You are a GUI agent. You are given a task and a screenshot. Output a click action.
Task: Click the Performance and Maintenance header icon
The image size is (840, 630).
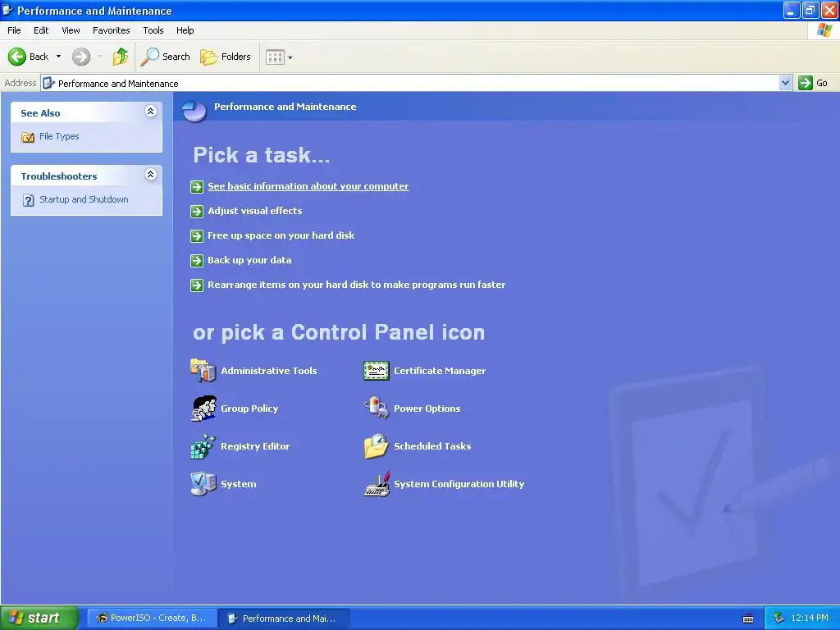pos(194,111)
